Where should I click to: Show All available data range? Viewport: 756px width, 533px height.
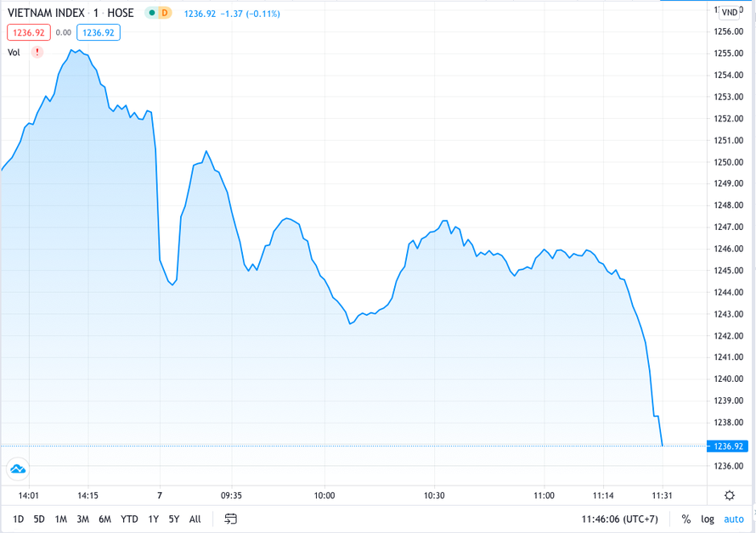pos(195,519)
